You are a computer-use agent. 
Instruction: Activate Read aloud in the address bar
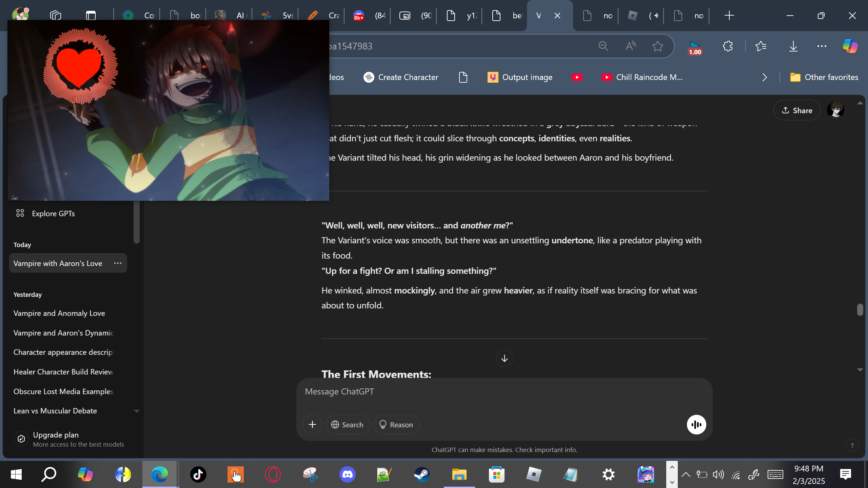631,46
